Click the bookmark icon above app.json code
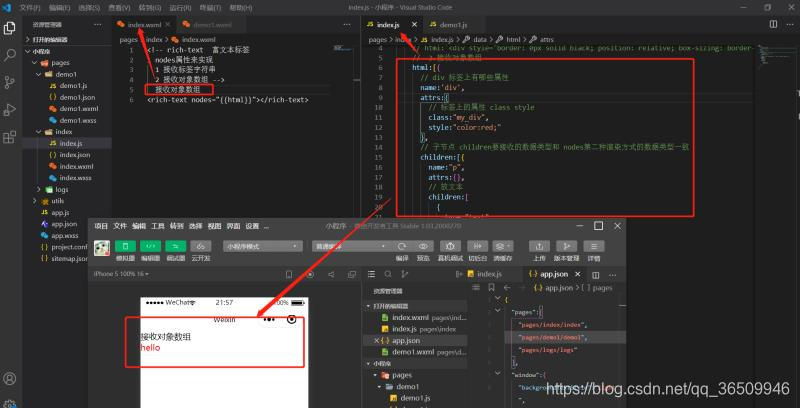This screenshot has height=408, width=800. [491, 288]
